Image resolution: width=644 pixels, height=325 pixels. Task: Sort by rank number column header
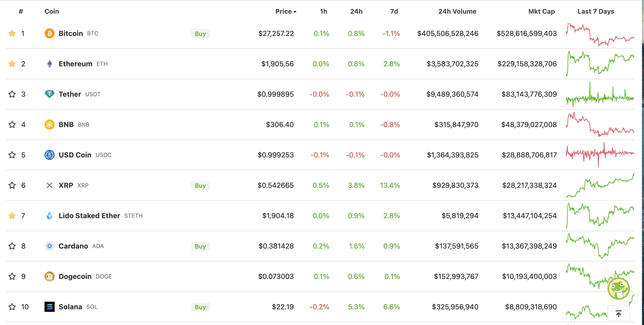point(21,11)
